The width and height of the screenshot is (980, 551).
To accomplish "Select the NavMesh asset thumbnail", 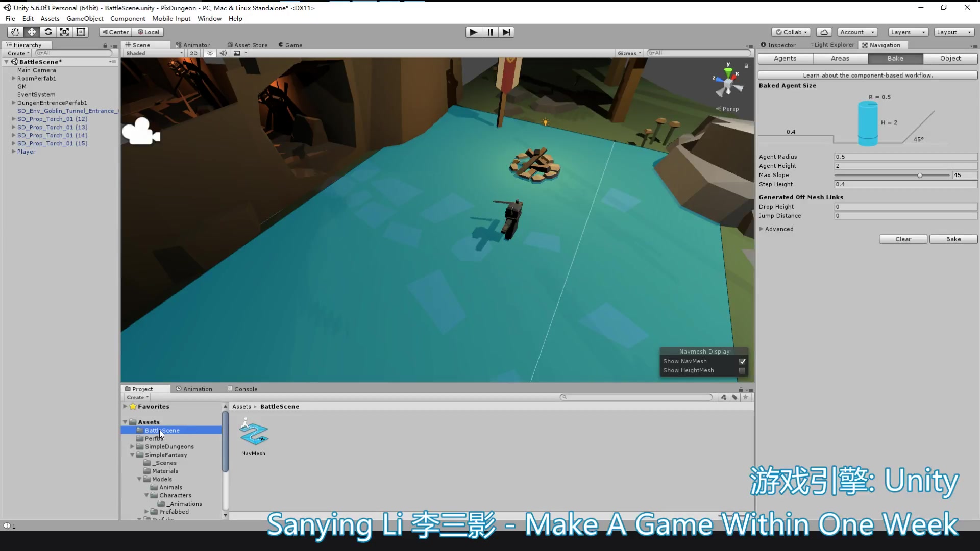I will coord(254,434).
